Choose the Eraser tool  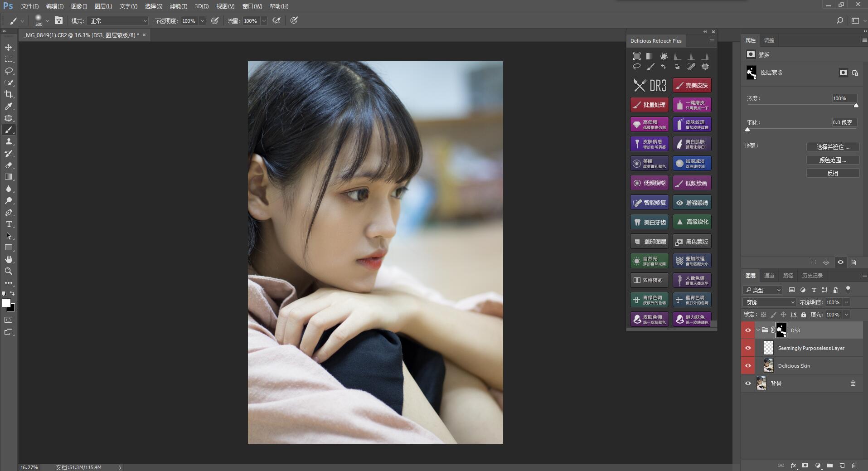pyautogui.click(x=9, y=165)
